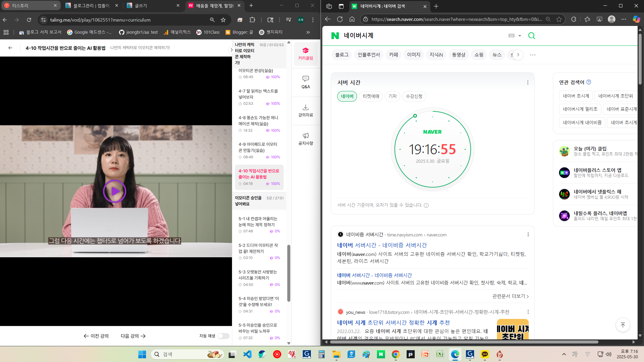Open 서버 시간 card options menu
The width and height of the screenshot is (644, 362).
point(528,83)
